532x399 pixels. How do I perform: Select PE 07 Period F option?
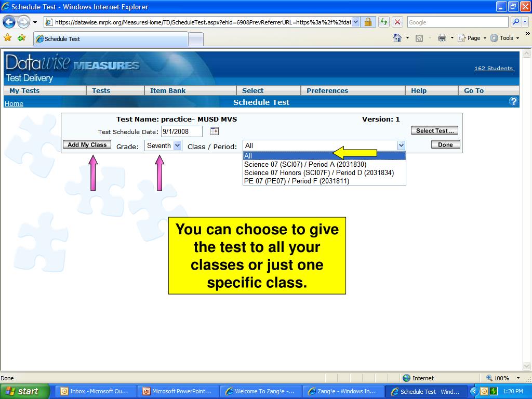pyautogui.click(x=324, y=181)
